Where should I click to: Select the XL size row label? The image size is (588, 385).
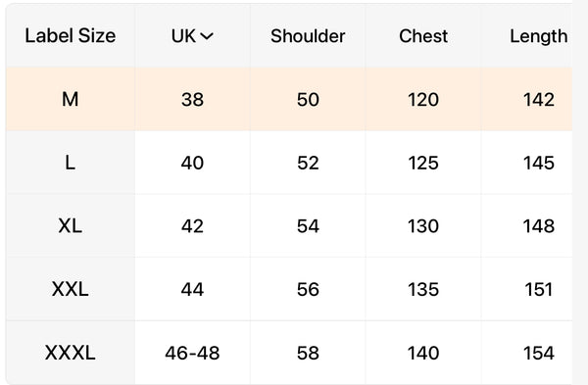(71, 226)
